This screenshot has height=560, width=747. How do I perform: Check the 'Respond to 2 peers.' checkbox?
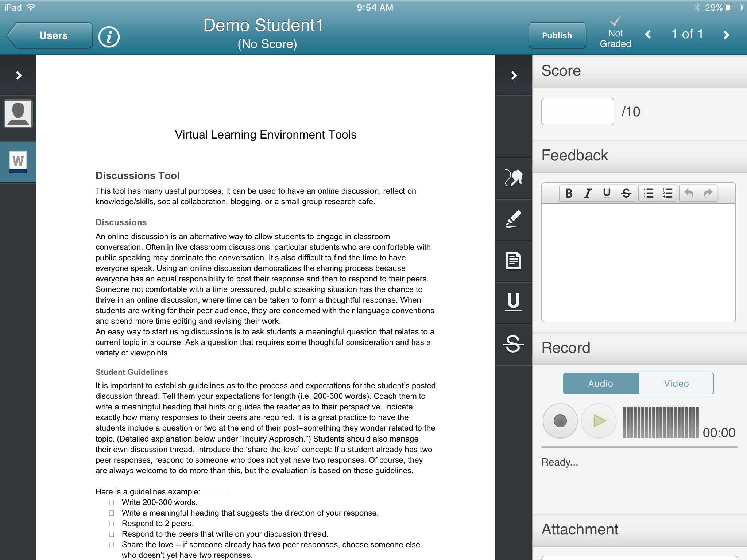[112, 524]
